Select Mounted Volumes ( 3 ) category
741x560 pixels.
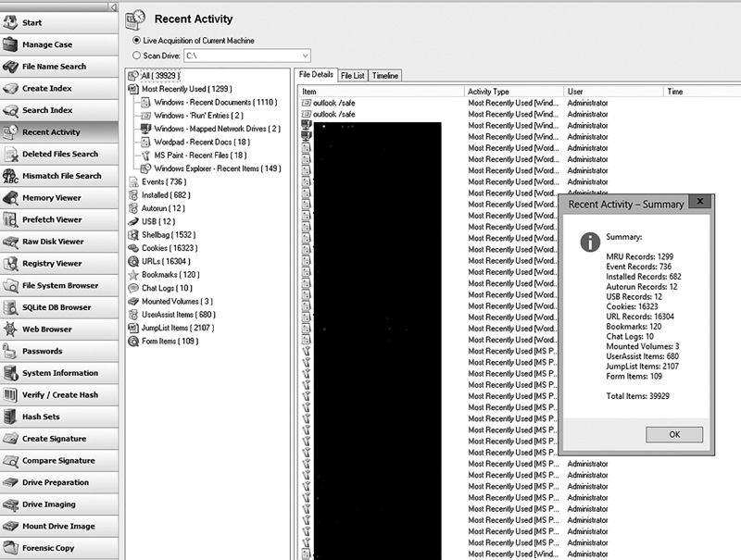[x=177, y=301]
